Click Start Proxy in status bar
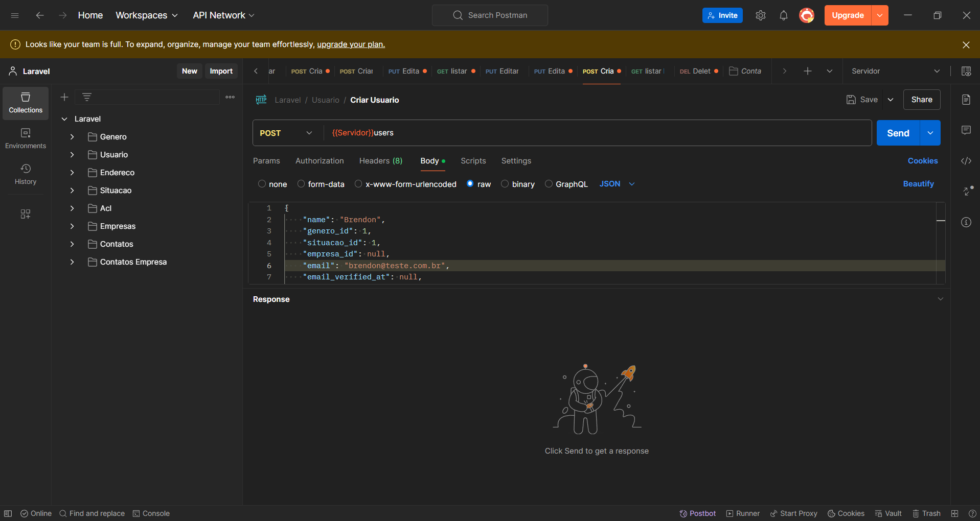The height and width of the screenshot is (521, 980). [793, 513]
